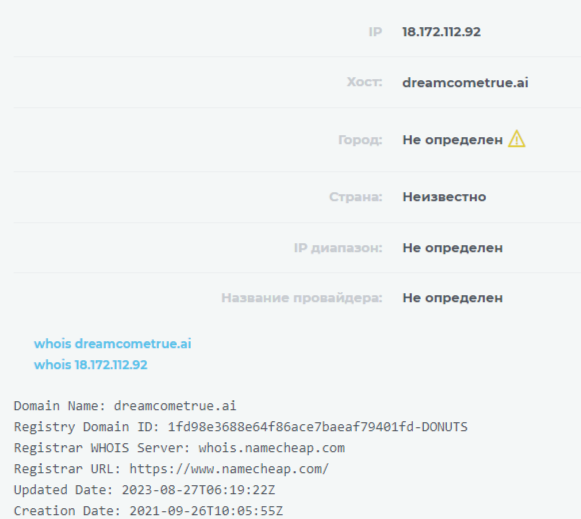
Task: Click the Страна value Неизвестно
Action: click(444, 197)
